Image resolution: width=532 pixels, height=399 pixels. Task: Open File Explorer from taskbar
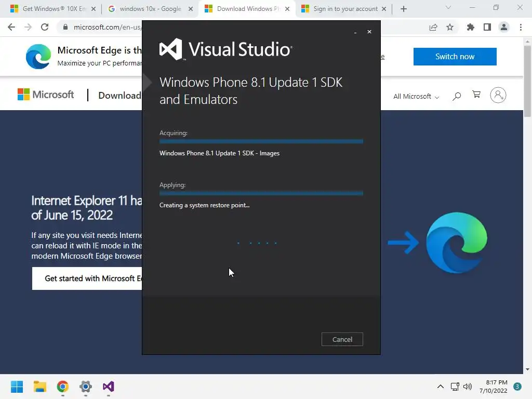click(x=39, y=387)
